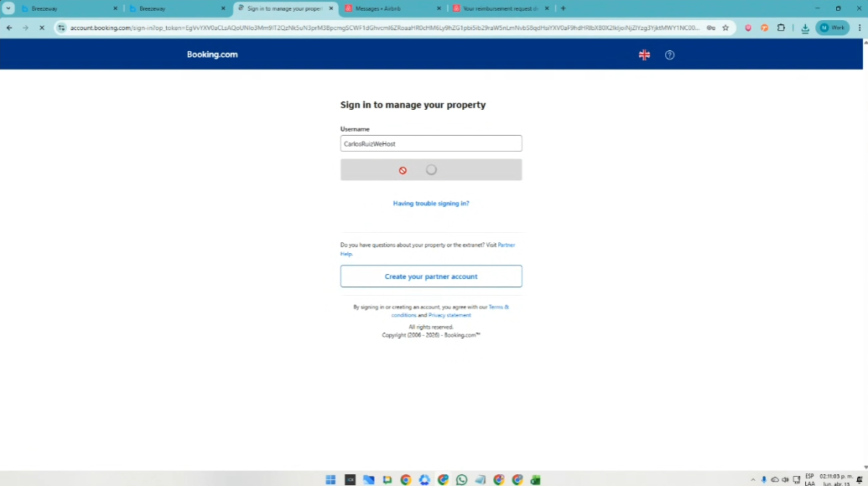Open the Privacy statement link
This screenshot has width=868, height=486.
pyautogui.click(x=450, y=315)
